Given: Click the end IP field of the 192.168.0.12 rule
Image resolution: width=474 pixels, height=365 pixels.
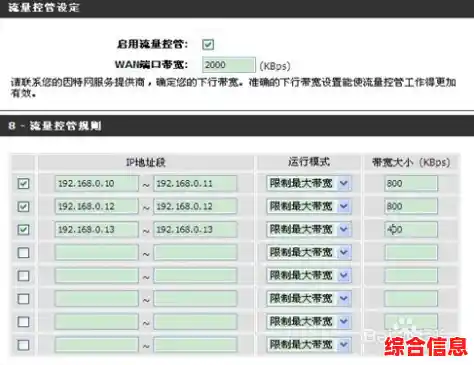Looking at the screenshot, I should (195, 206).
